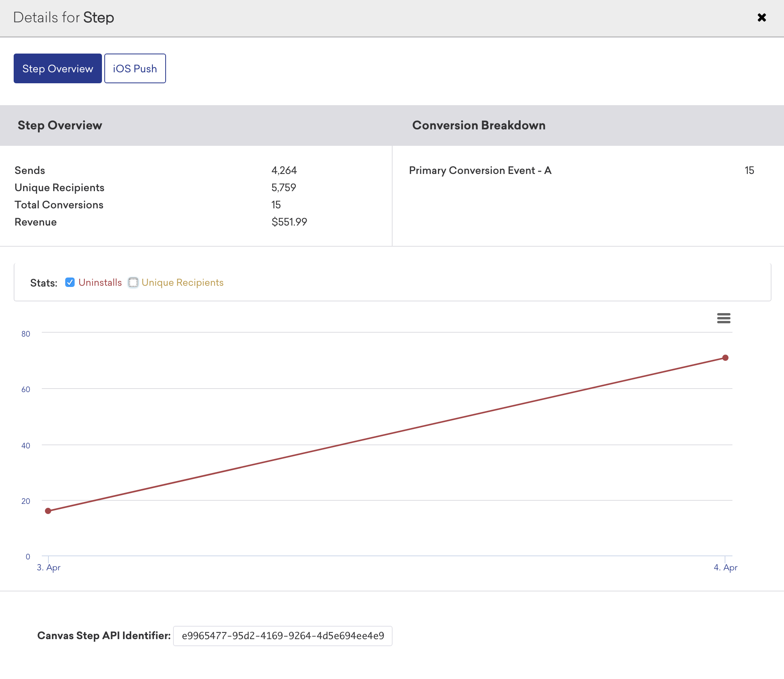Click the Sends value 4,264
The width and height of the screenshot is (784, 679).
click(x=284, y=170)
